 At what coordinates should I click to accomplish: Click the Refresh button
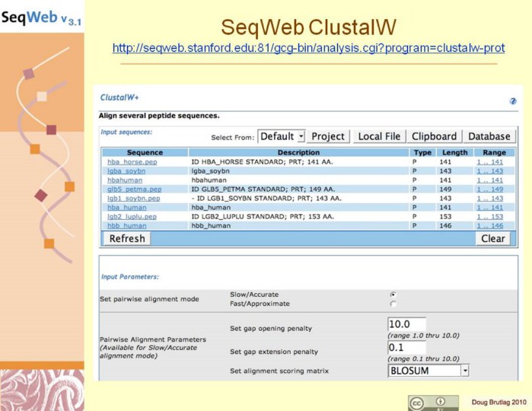point(126,238)
